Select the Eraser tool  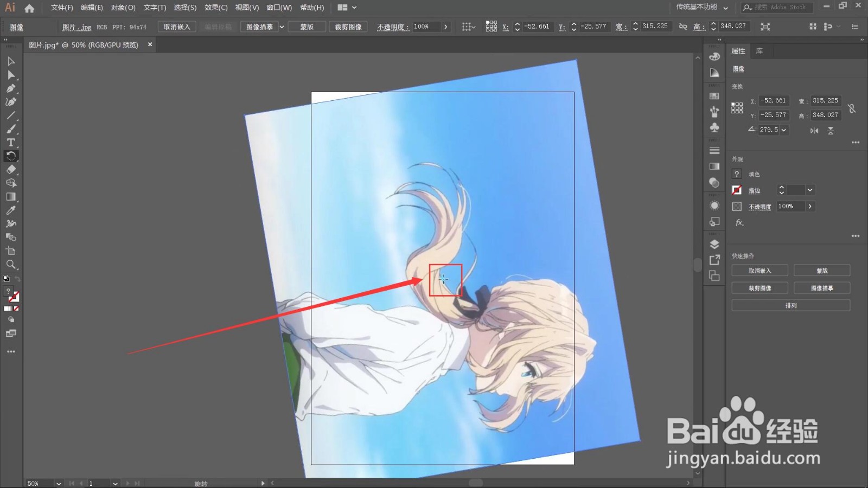(11, 170)
